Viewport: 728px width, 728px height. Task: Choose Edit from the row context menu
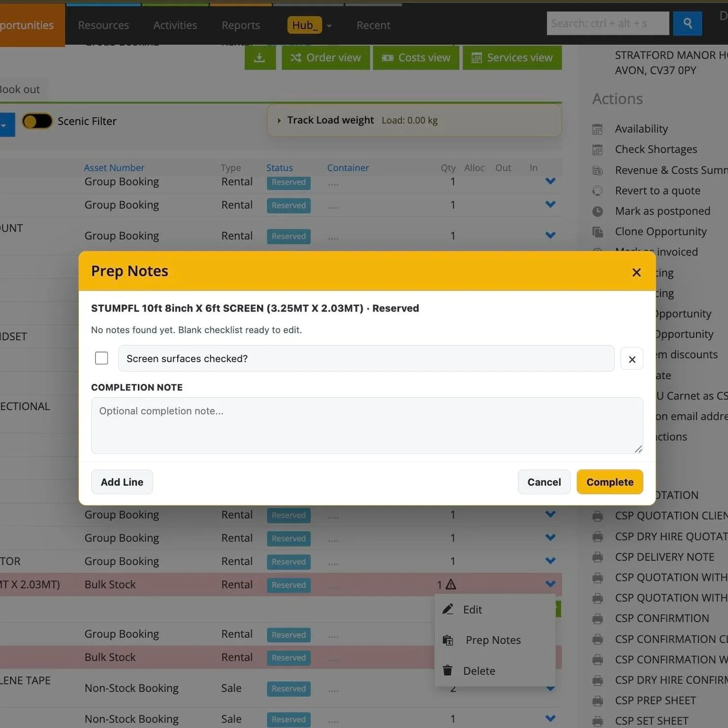(473, 610)
